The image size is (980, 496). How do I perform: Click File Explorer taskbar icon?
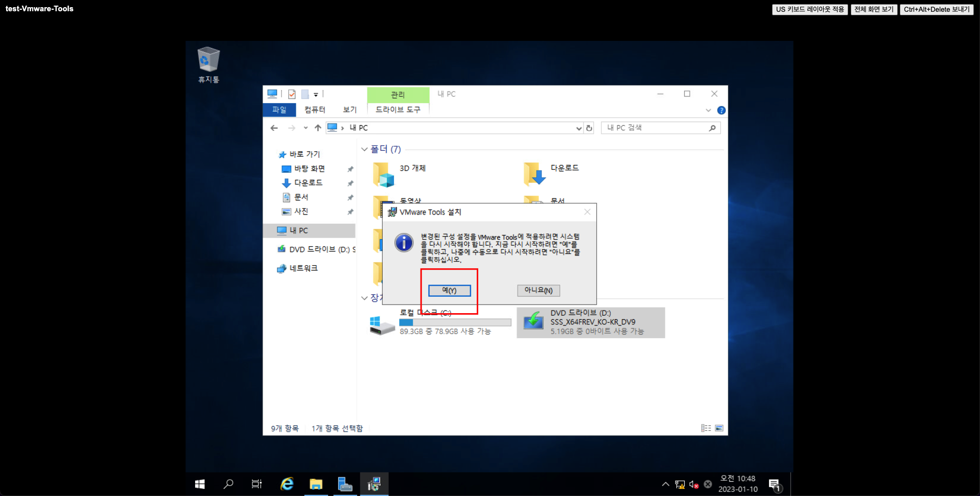coord(316,484)
